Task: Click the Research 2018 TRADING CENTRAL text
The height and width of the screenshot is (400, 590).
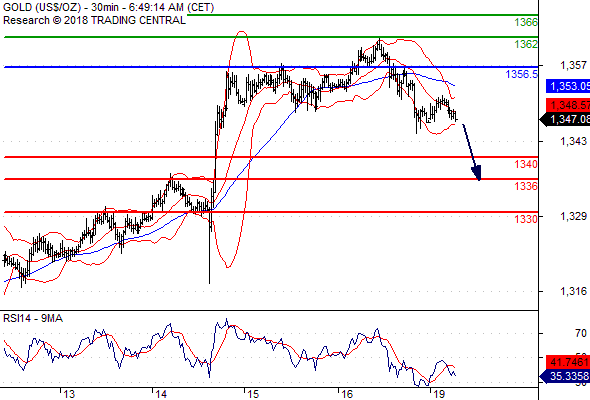Action: click(94, 20)
